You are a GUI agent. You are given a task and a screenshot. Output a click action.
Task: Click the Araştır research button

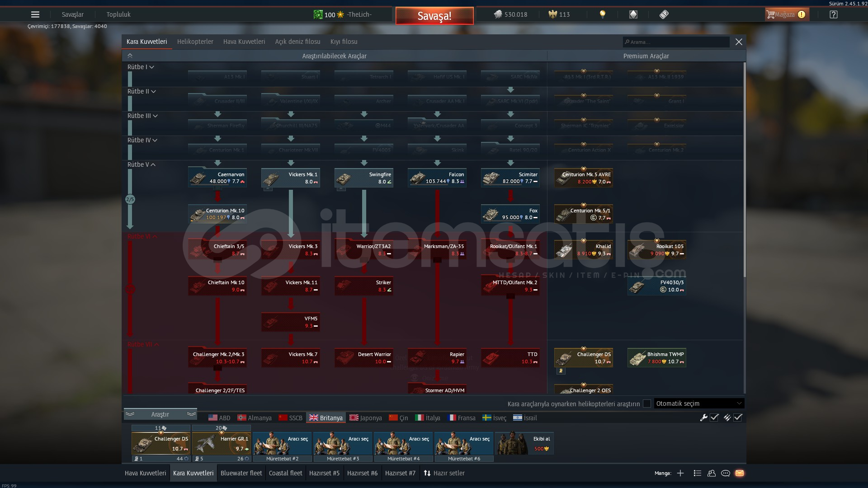pyautogui.click(x=160, y=414)
